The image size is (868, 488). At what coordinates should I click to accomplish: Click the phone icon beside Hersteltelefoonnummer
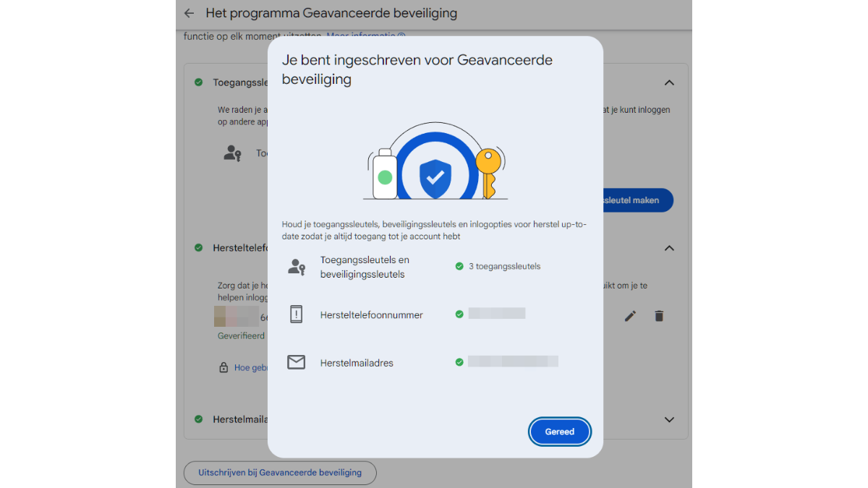(x=296, y=314)
